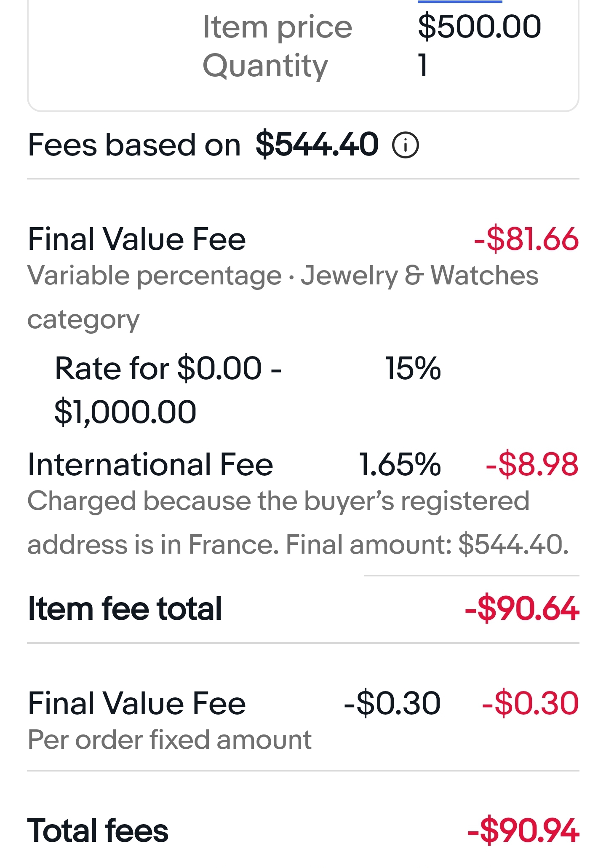Click the buyer's registered address in France note
Viewport: 606px width, 868px height.
pyautogui.click(x=298, y=522)
